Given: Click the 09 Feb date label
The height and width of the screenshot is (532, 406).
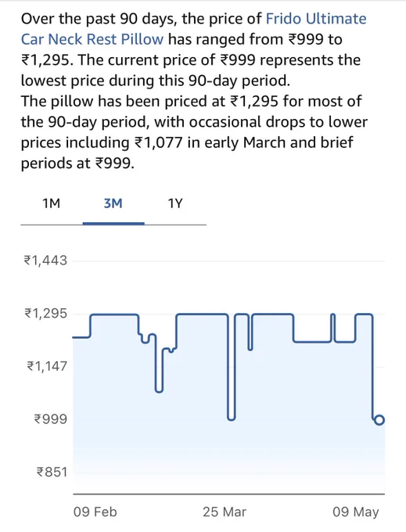Looking at the screenshot, I should click(x=95, y=512).
